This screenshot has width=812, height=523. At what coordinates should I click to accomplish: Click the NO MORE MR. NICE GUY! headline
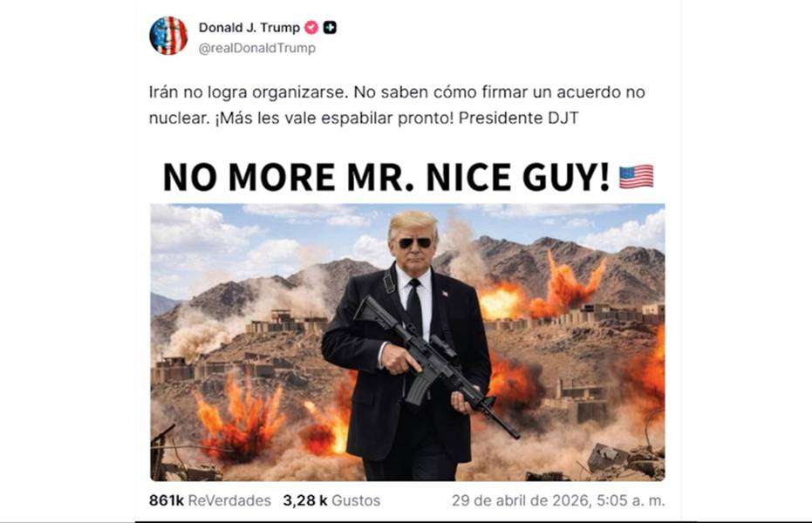[x=386, y=178]
